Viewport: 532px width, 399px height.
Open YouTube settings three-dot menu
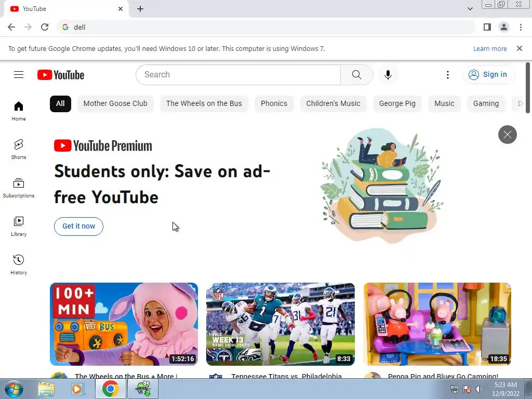click(447, 75)
